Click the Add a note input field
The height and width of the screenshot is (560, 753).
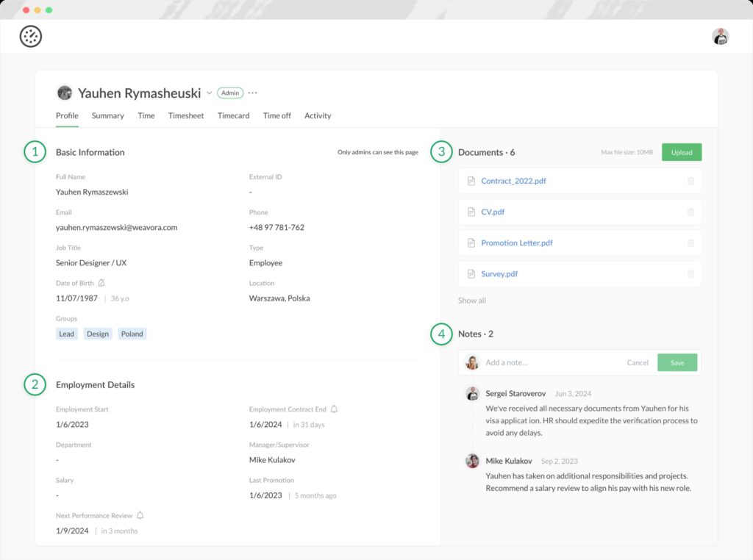(x=529, y=362)
